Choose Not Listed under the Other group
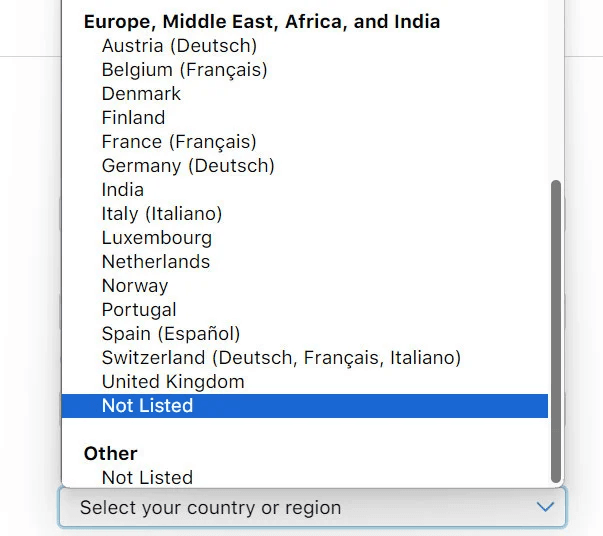 click(147, 477)
